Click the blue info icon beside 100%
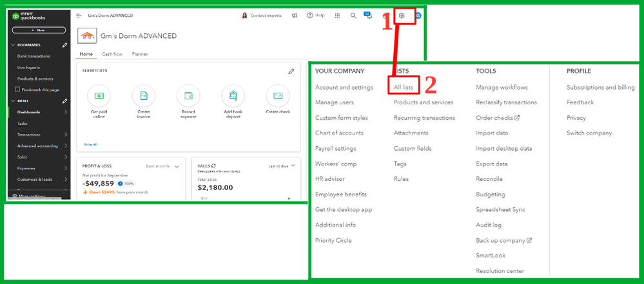The height and width of the screenshot is (284, 644). tap(120, 184)
